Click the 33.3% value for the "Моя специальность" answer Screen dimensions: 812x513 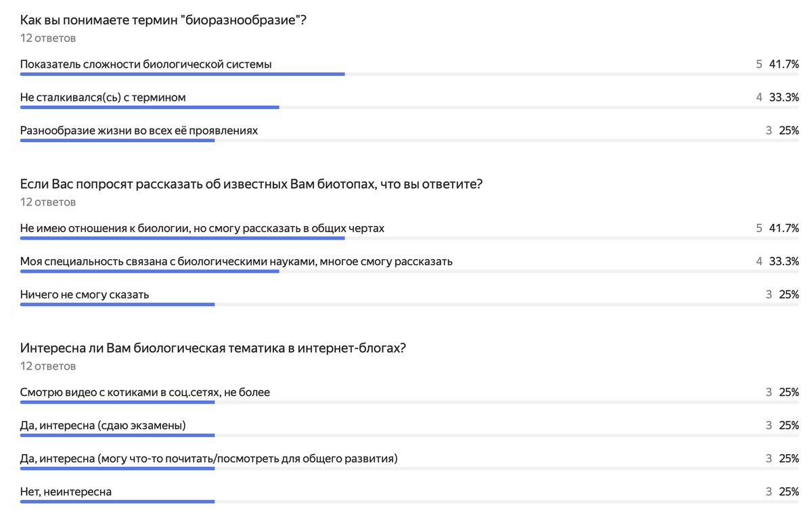tap(784, 261)
